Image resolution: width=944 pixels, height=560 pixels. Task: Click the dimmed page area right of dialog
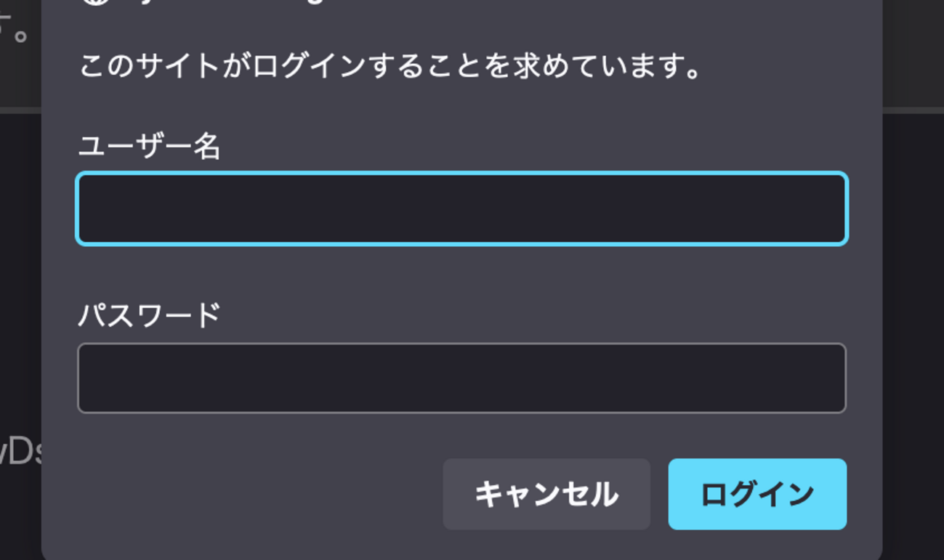tap(913, 291)
